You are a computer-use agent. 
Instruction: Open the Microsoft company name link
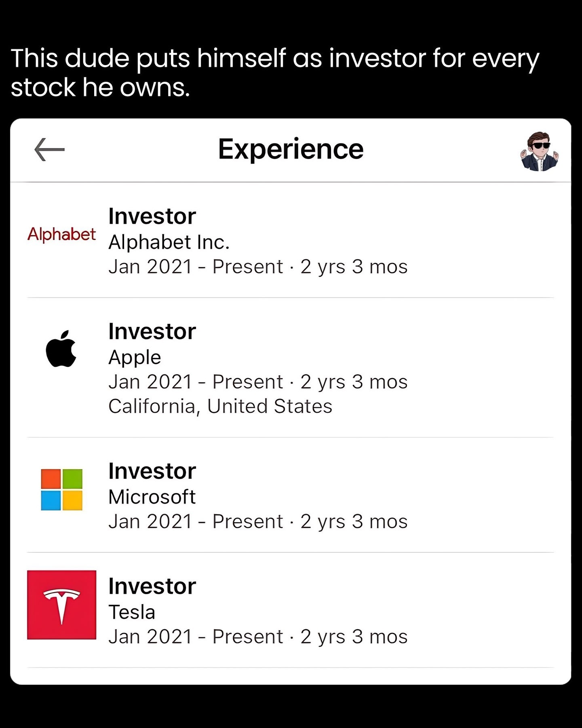pyautogui.click(x=152, y=497)
